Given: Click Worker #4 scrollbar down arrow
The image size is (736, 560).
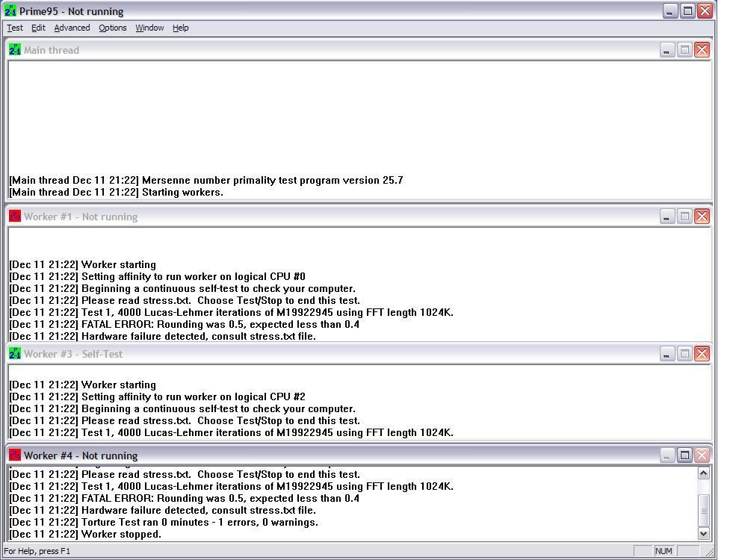Looking at the screenshot, I should [x=703, y=534].
